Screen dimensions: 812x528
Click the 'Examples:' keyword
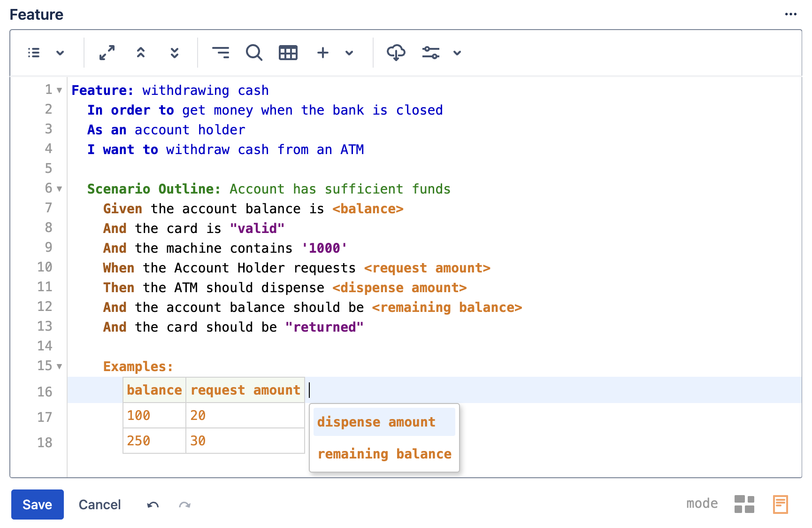[138, 366]
